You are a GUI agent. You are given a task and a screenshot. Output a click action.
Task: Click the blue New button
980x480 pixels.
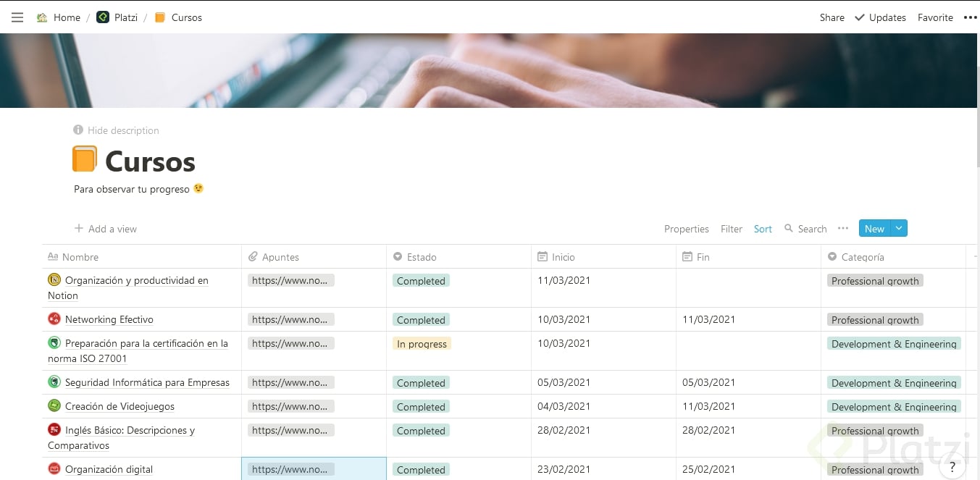(x=874, y=229)
